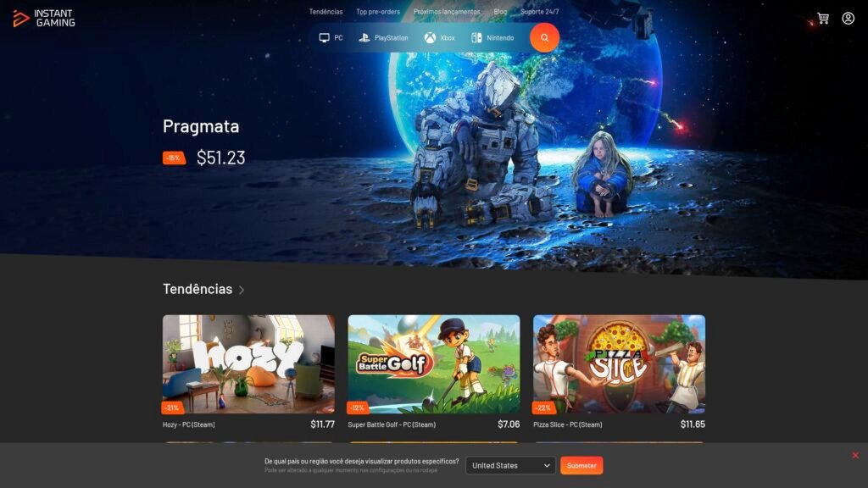Go to Próximos lançamentos menu item

click(447, 12)
